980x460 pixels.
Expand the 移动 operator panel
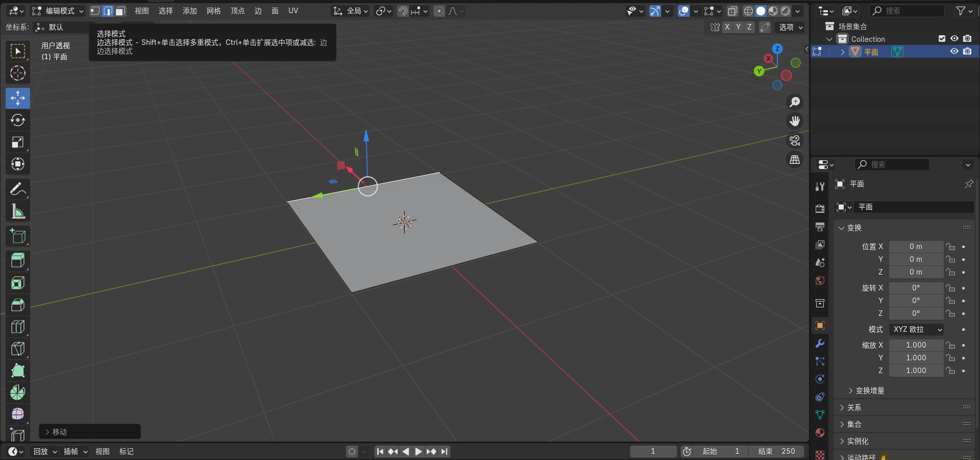tap(90, 432)
